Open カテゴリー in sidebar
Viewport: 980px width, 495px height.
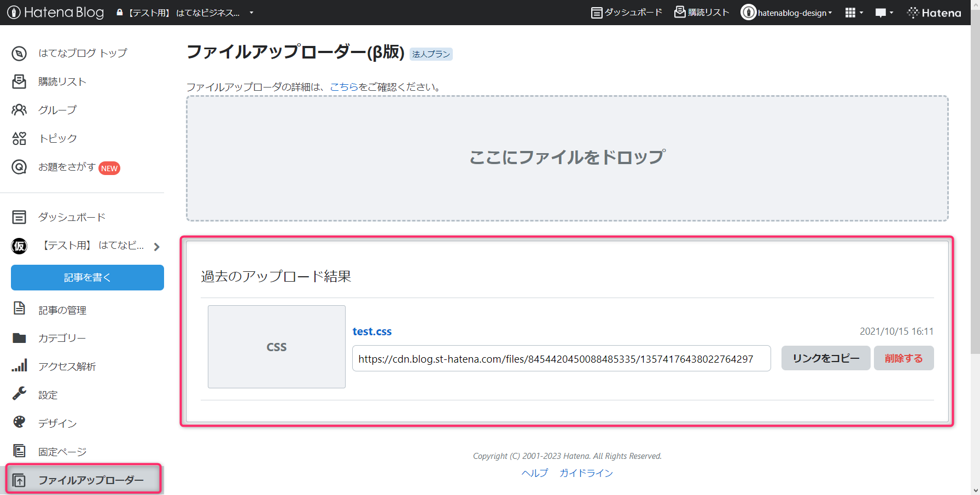tap(62, 338)
